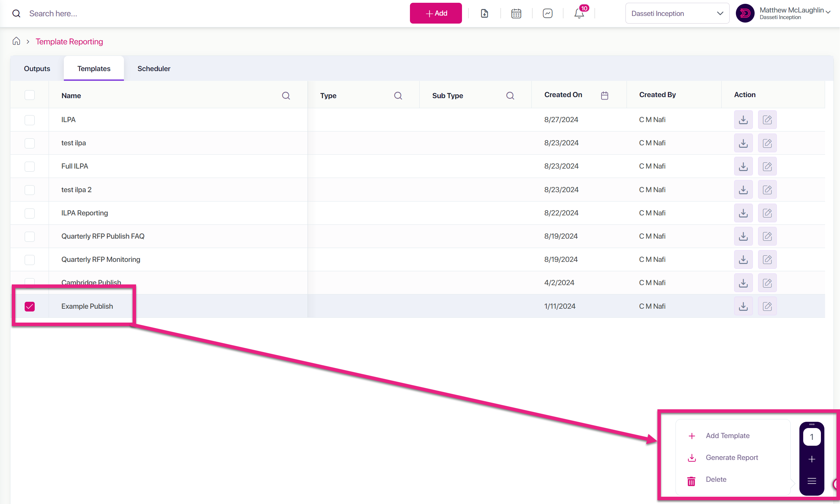Search the Sub Type column
This screenshot has height=504, width=840.
pos(510,96)
